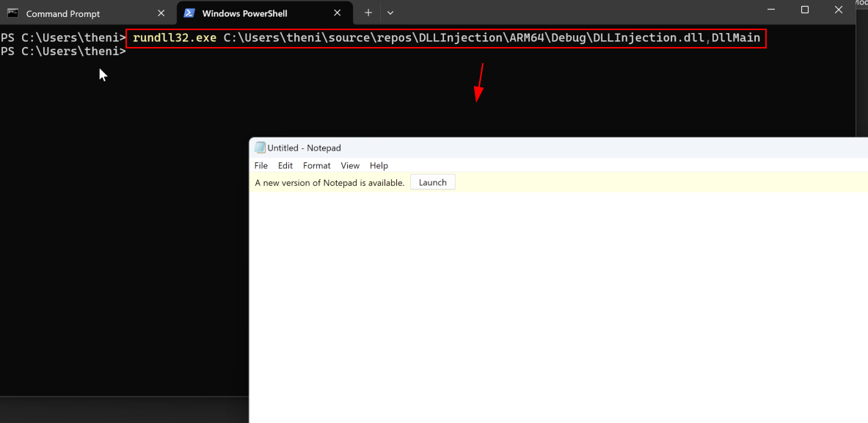868x423 pixels.
Task: Click the PowerShell tab icon
Action: [189, 13]
